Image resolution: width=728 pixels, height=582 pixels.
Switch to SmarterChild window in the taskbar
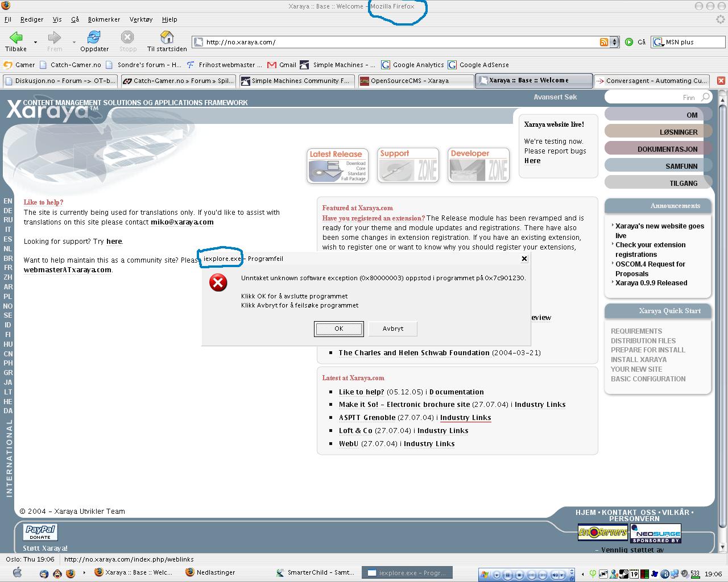click(x=315, y=572)
